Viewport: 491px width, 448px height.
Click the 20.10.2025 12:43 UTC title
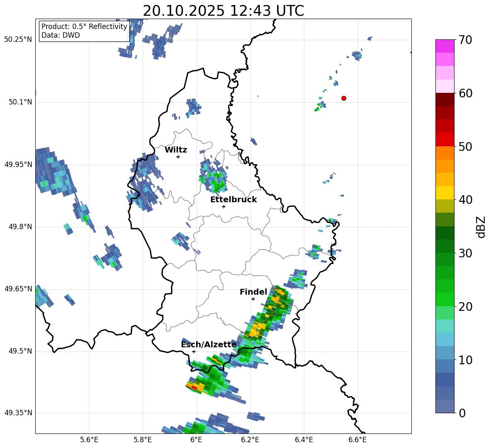223,11
